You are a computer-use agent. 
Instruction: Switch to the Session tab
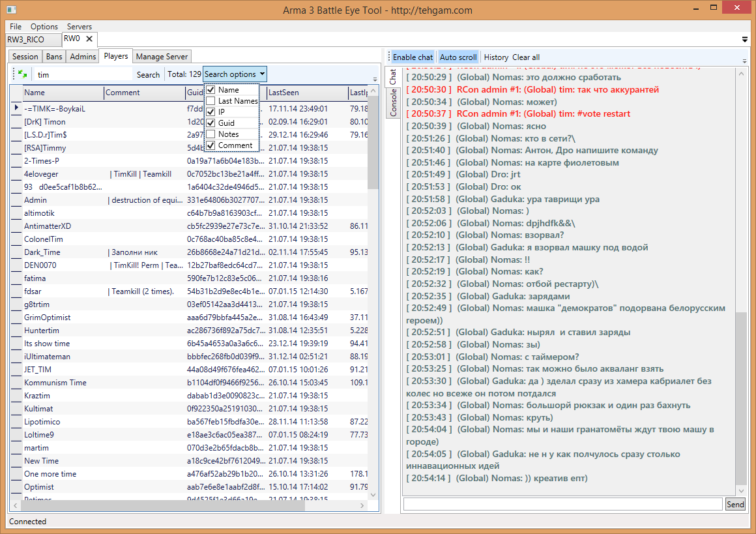[x=25, y=57]
